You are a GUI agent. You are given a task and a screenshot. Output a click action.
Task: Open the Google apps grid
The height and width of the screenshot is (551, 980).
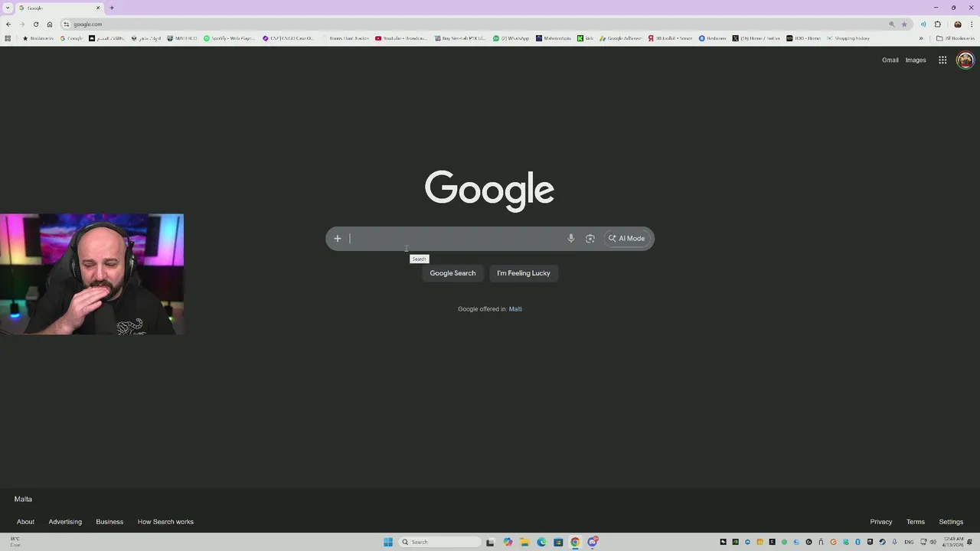pos(942,60)
